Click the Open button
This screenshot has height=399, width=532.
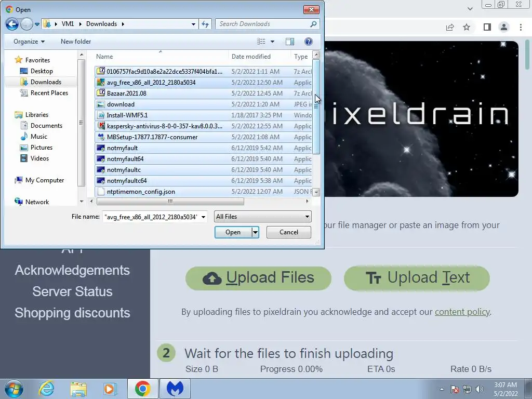(233, 232)
